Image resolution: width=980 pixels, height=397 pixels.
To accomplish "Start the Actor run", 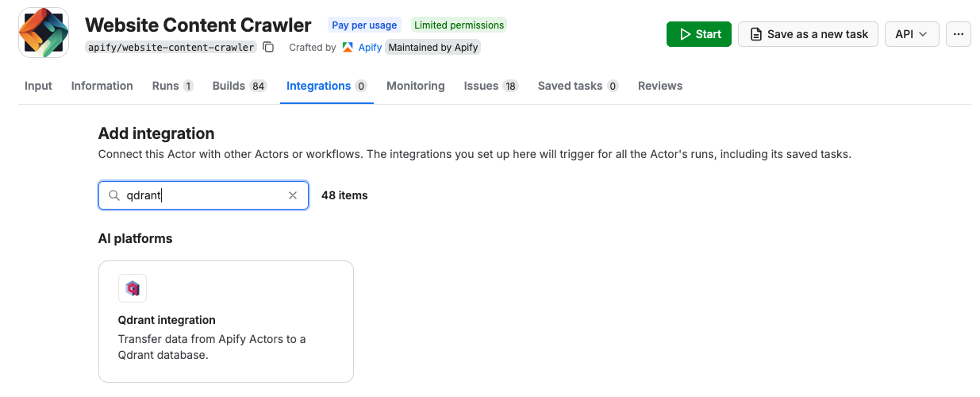I will [x=699, y=34].
